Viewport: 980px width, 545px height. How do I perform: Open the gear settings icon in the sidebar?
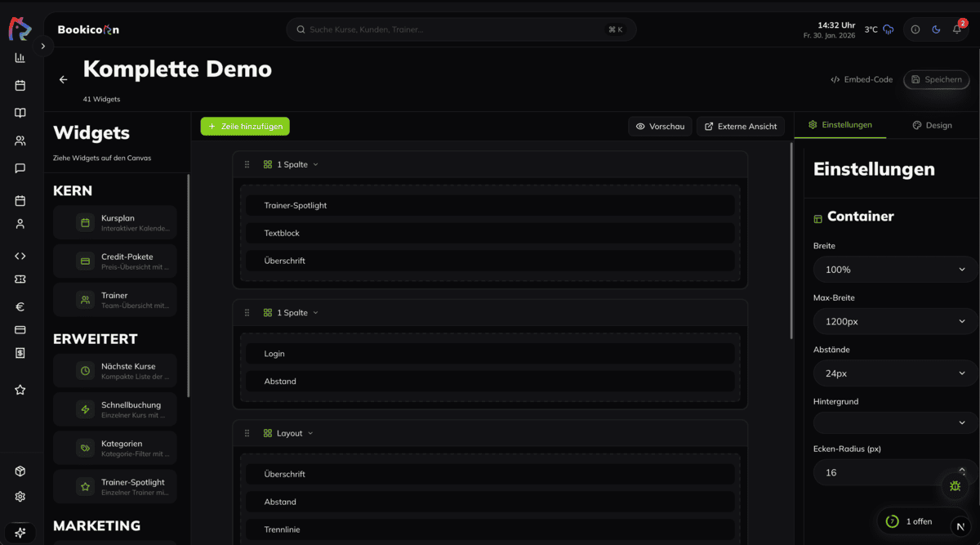coord(20,496)
